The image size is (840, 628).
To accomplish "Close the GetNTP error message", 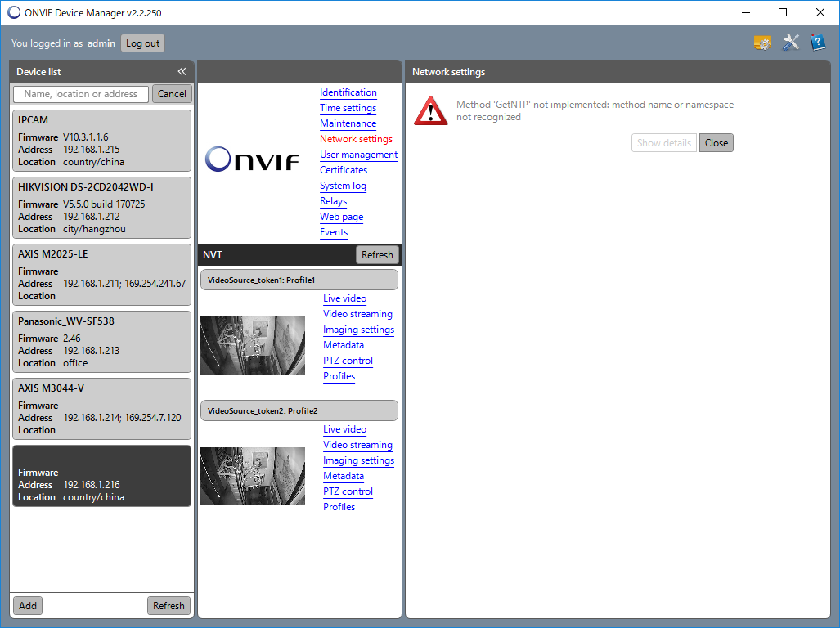I will (716, 143).
